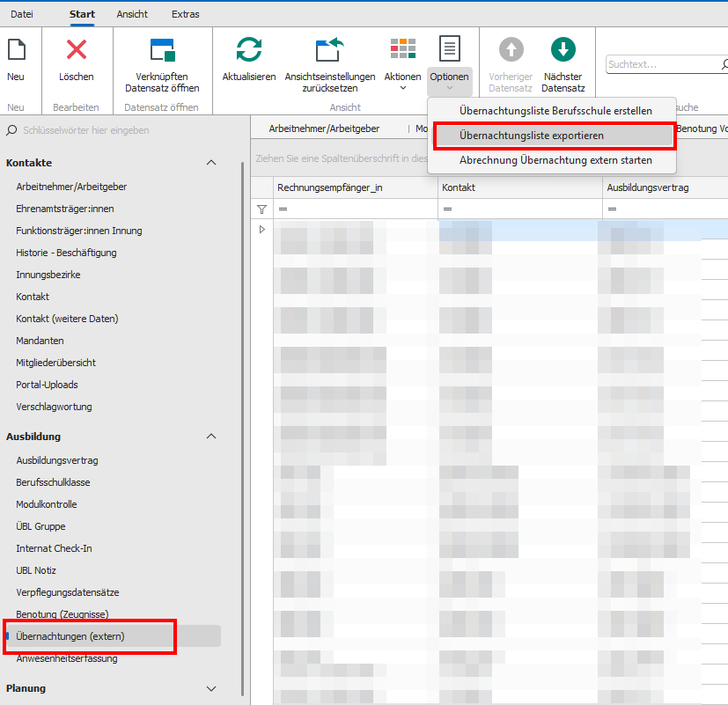Sort by Ausbildungsvertrag column header
This screenshot has width=728, height=705.
click(665, 187)
